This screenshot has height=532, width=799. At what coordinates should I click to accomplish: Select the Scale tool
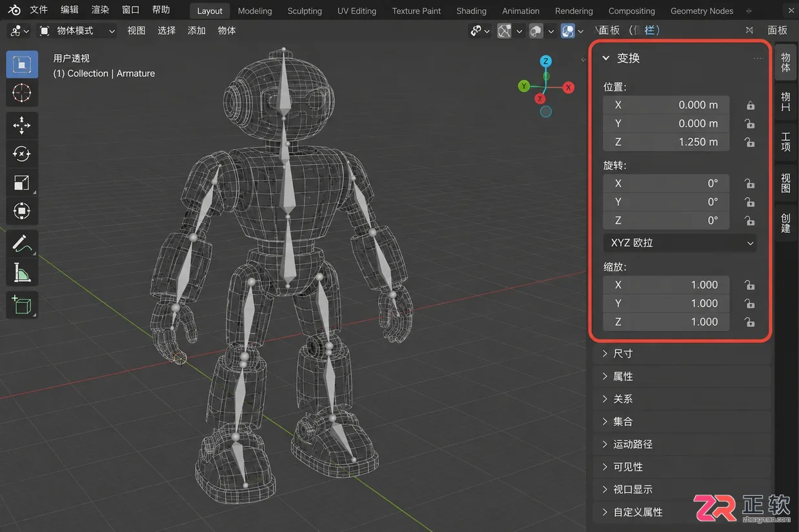pos(22,182)
